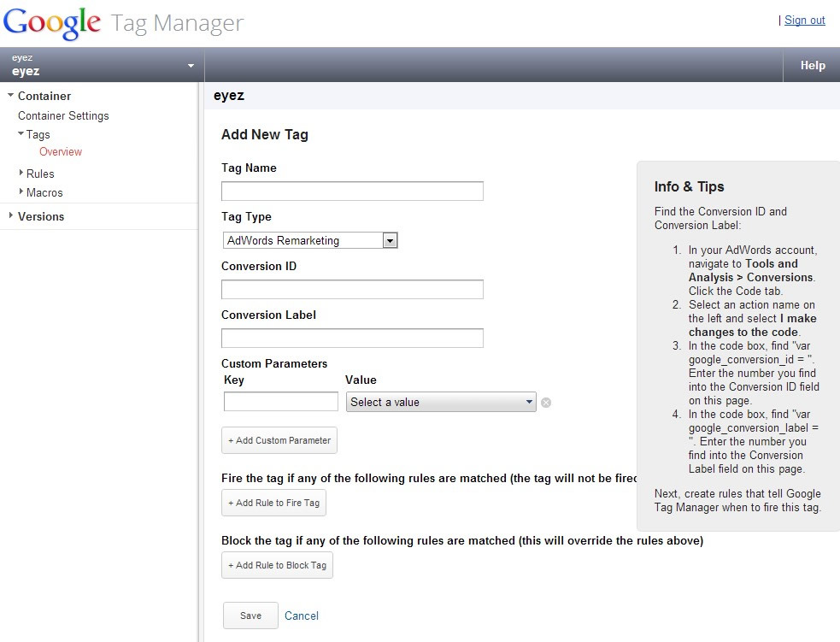Open the eyez account switcher arrow
840x642 pixels.
coord(191,66)
